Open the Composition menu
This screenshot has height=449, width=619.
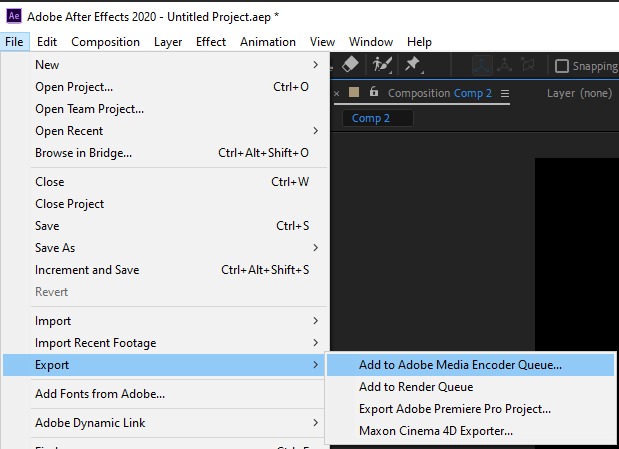tap(105, 41)
